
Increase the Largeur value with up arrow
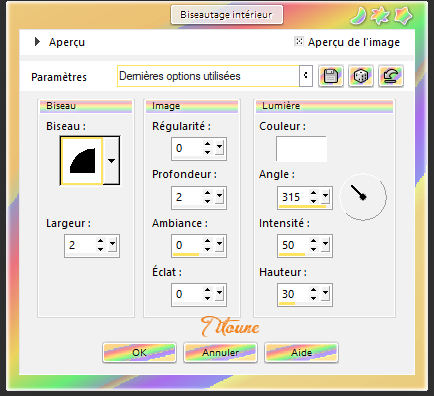pyautogui.click(x=100, y=241)
